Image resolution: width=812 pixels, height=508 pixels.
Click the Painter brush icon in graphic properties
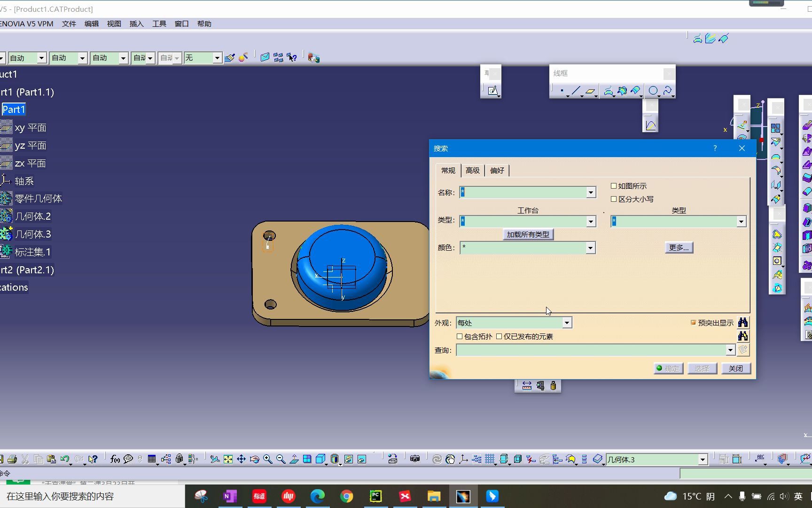point(229,58)
